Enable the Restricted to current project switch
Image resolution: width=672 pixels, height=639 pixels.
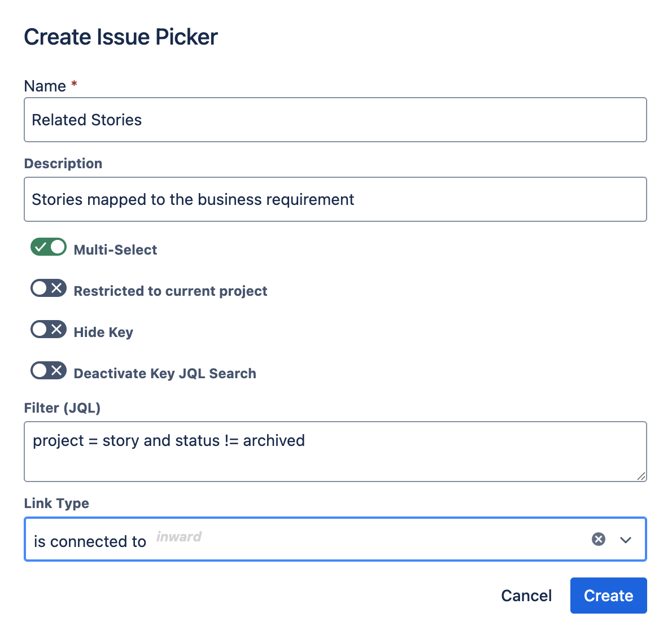[49, 288]
